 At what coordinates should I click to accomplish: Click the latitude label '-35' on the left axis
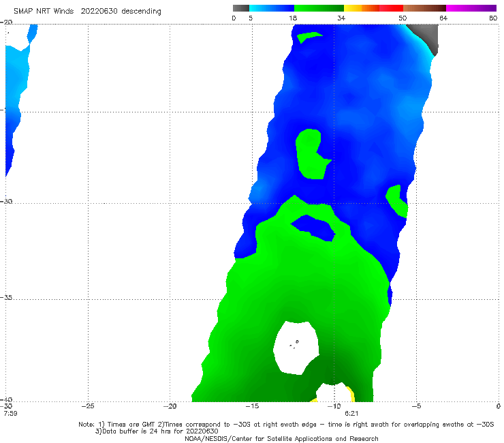pyautogui.click(x=6, y=298)
